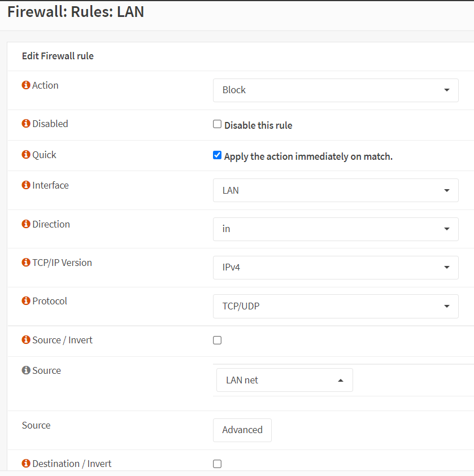Click the info icon next to TCP/IP Version

(x=26, y=263)
